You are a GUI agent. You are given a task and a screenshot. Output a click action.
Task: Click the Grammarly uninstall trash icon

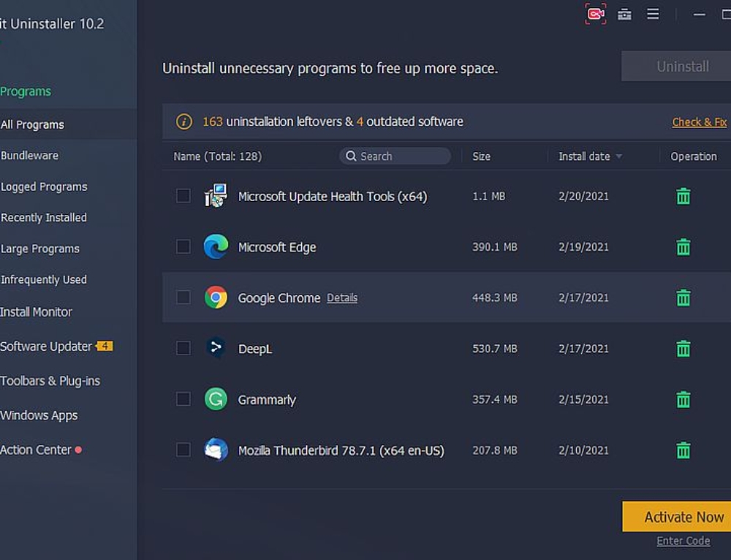tap(683, 400)
